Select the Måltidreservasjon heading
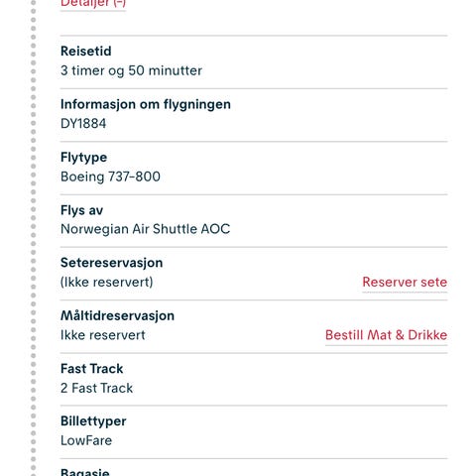Viewport: 476px width, 476px height. [117, 315]
